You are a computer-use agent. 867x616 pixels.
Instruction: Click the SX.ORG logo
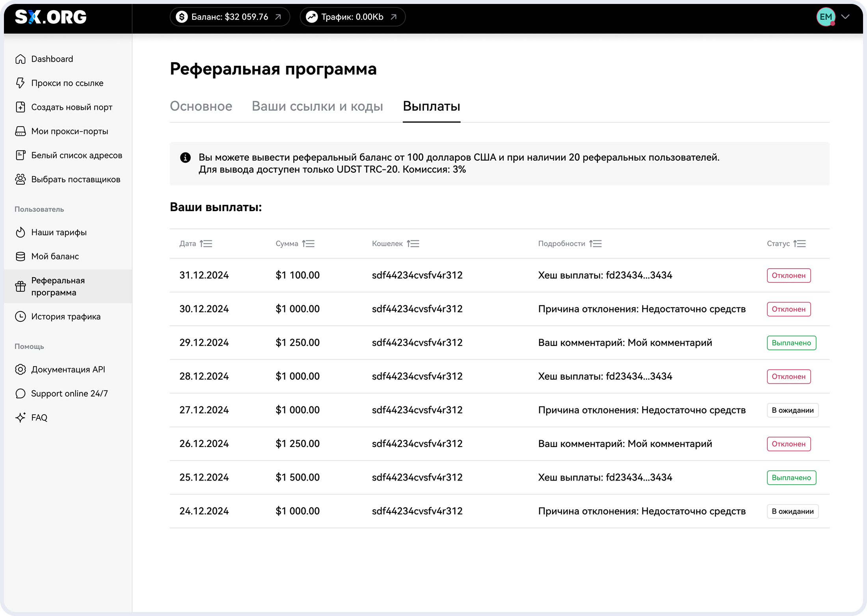point(51,17)
